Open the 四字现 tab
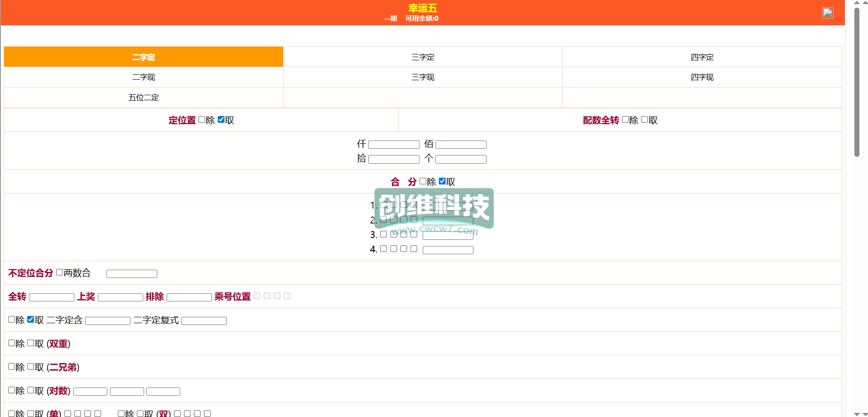This screenshot has width=868, height=417. click(702, 77)
